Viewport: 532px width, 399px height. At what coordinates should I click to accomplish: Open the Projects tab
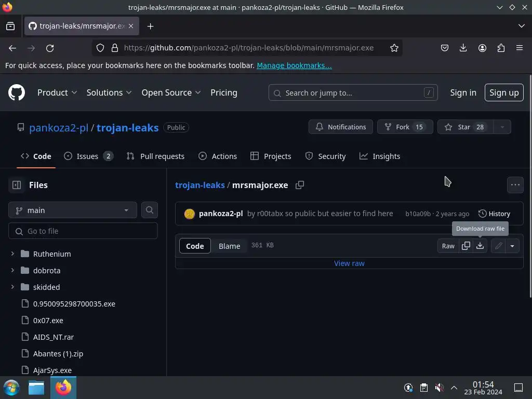(271, 156)
